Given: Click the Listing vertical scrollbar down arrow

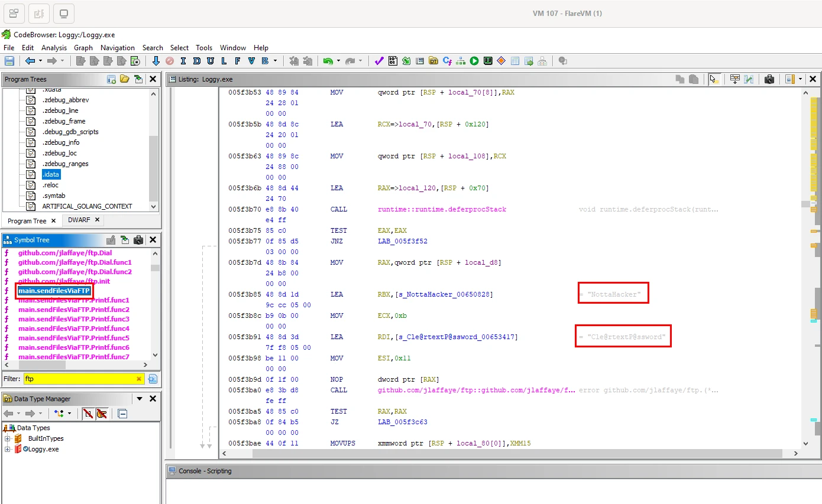Looking at the screenshot, I should pos(806,443).
